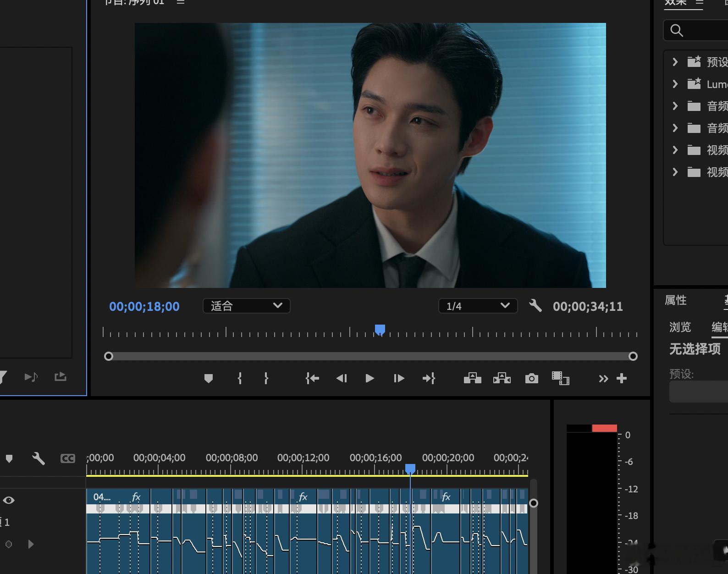Add a marker in the timeline panel
This screenshot has width=728, height=574.
(x=9, y=458)
